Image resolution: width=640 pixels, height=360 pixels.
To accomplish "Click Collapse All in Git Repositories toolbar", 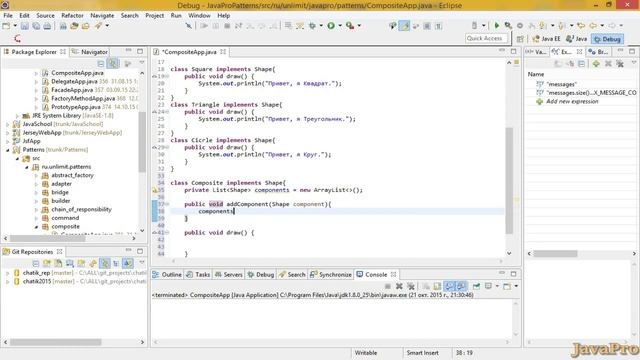I will (x=36, y=263).
